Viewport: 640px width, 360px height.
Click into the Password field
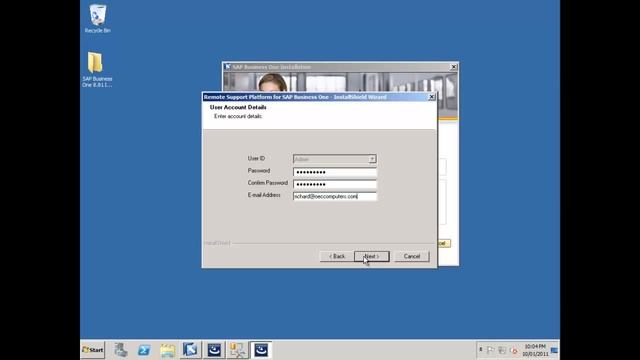pos(335,172)
